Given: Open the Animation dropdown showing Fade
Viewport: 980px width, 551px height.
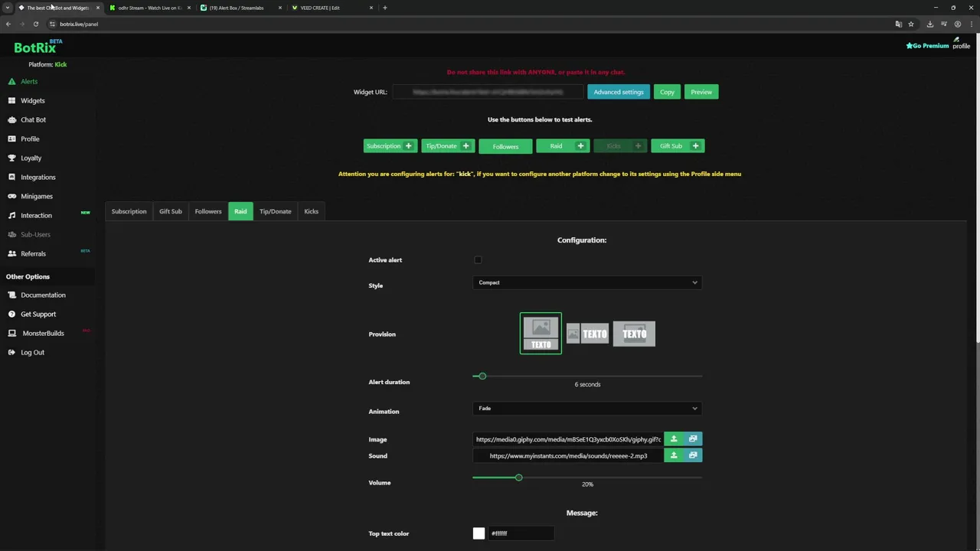Looking at the screenshot, I should click(587, 409).
